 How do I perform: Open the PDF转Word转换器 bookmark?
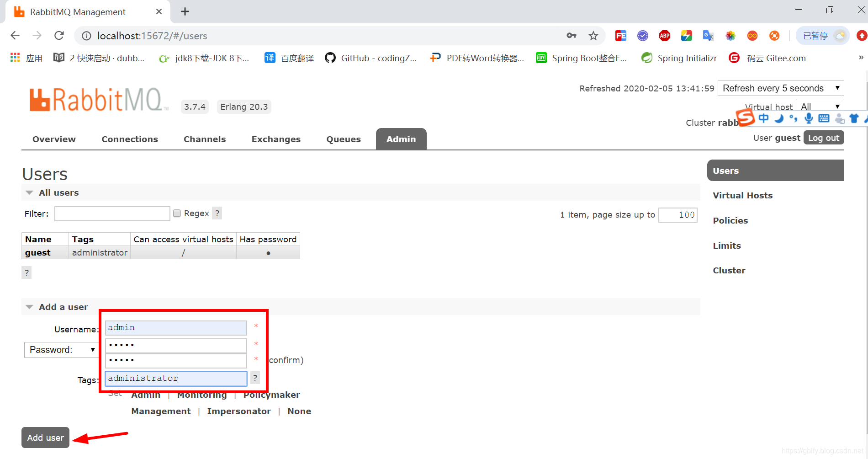pos(477,58)
